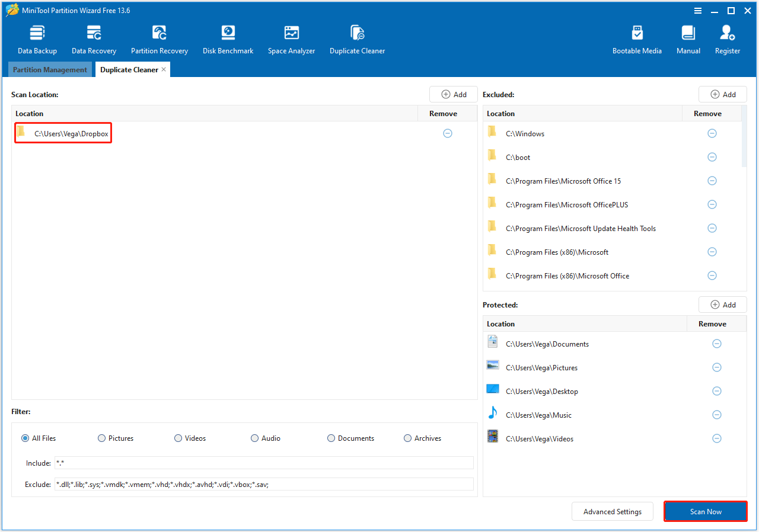The width and height of the screenshot is (759, 532).
Task: Remove Videos from protected list
Action: point(717,438)
